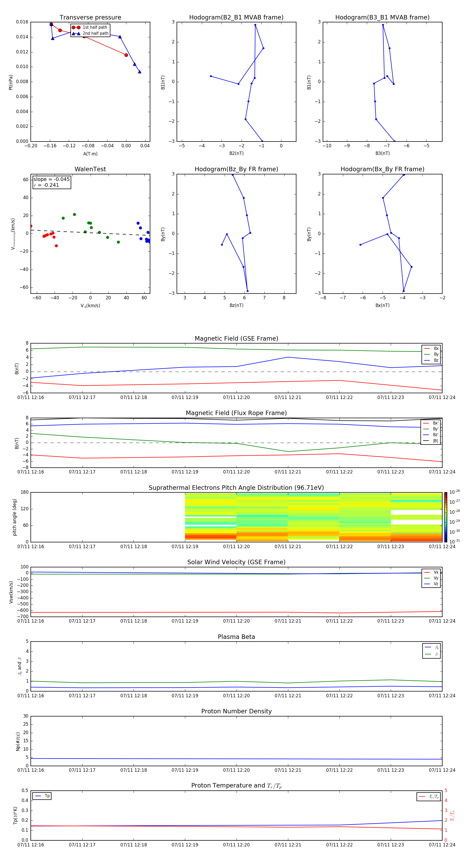Screen dimensions: 473x868
Task: Click the 'Bz(nT)' x-axis label
Action: point(236,305)
